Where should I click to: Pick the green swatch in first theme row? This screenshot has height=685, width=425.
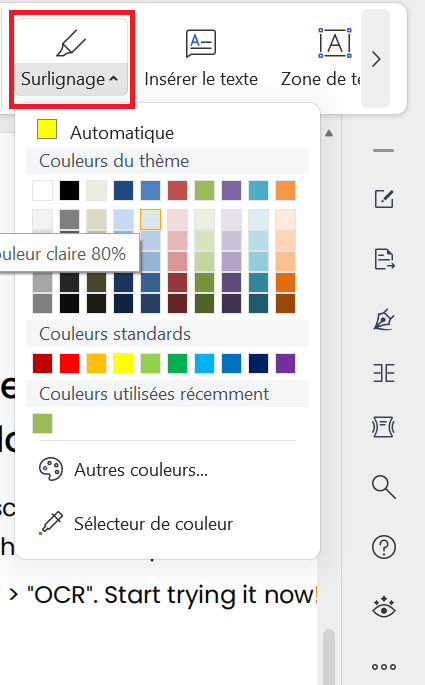(x=204, y=190)
